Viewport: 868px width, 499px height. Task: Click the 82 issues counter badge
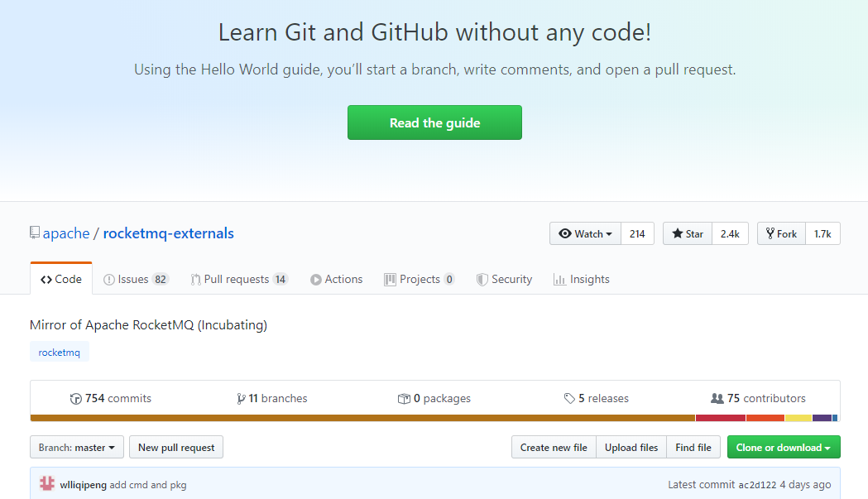point(161,279)
